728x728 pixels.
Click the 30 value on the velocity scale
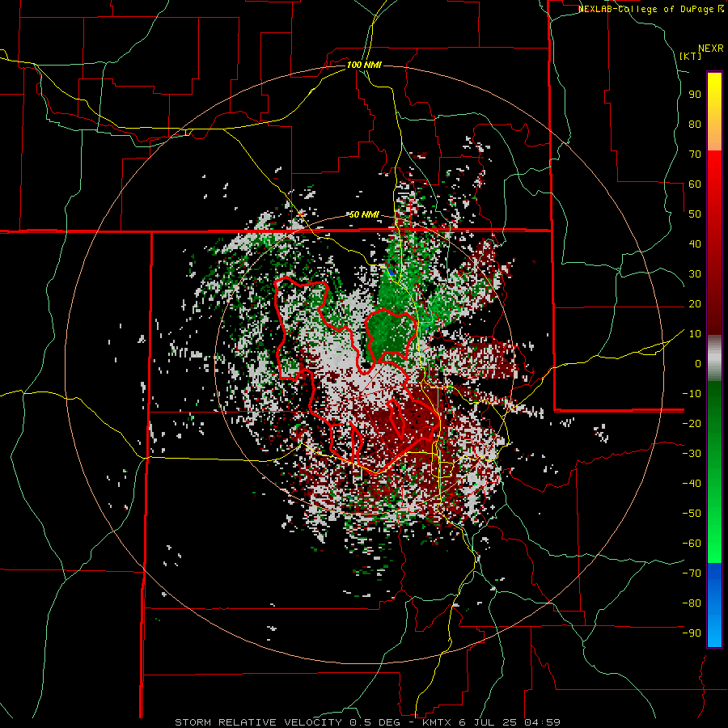pyautogui.click(x=695, y=274)
